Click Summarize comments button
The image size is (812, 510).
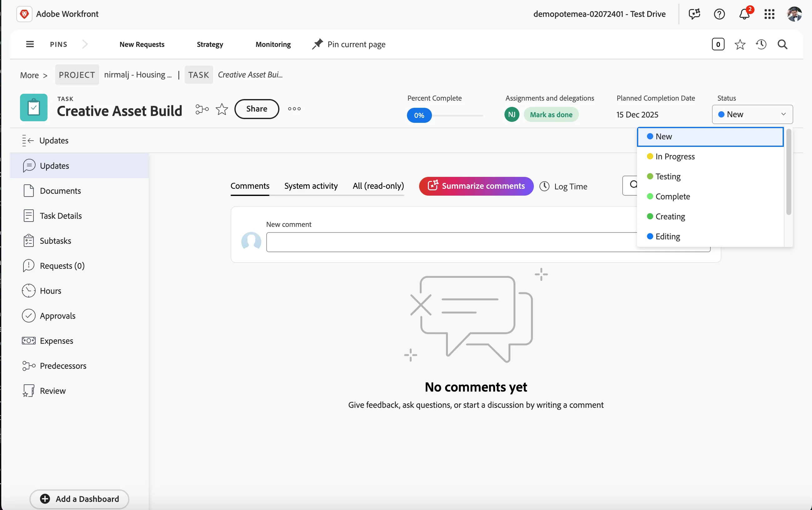(x=476, y=186)
